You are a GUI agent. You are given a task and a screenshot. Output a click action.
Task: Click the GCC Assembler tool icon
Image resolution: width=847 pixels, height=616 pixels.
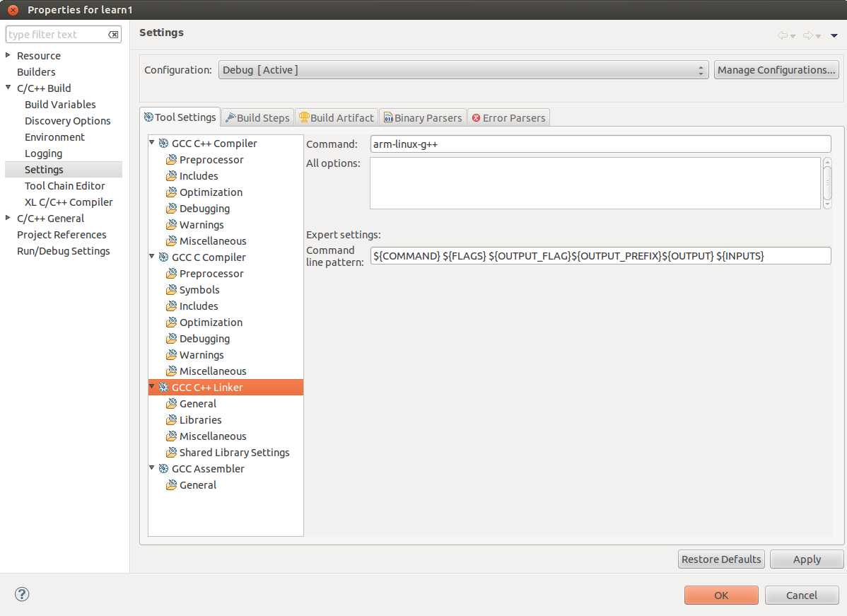163,468
